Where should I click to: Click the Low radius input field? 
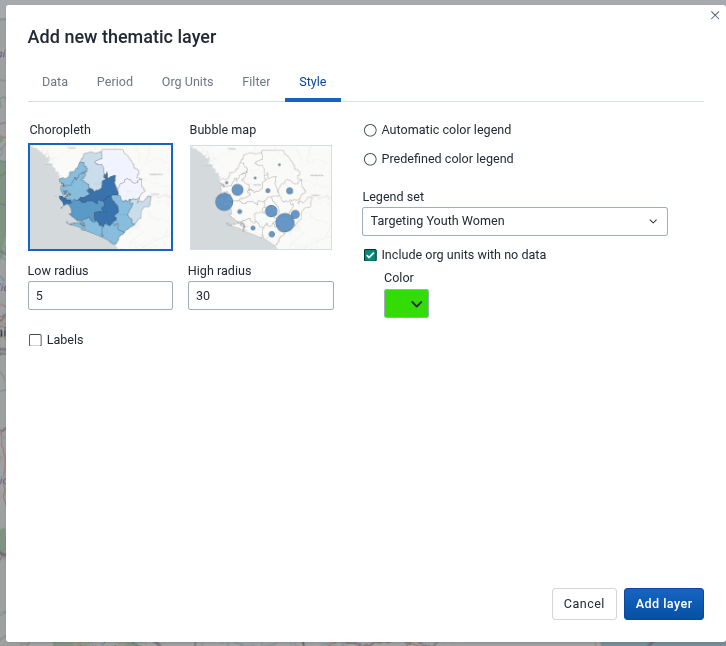pos(100,296)
